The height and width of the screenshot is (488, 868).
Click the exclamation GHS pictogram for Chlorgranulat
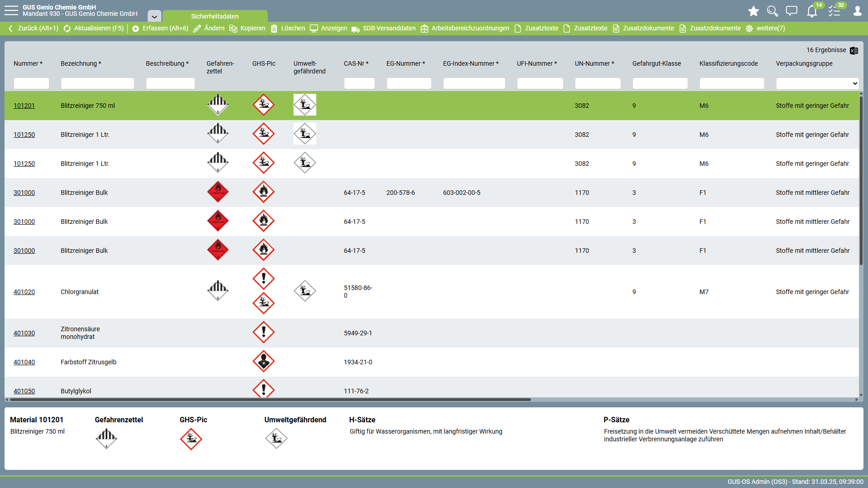pos(264,279)
